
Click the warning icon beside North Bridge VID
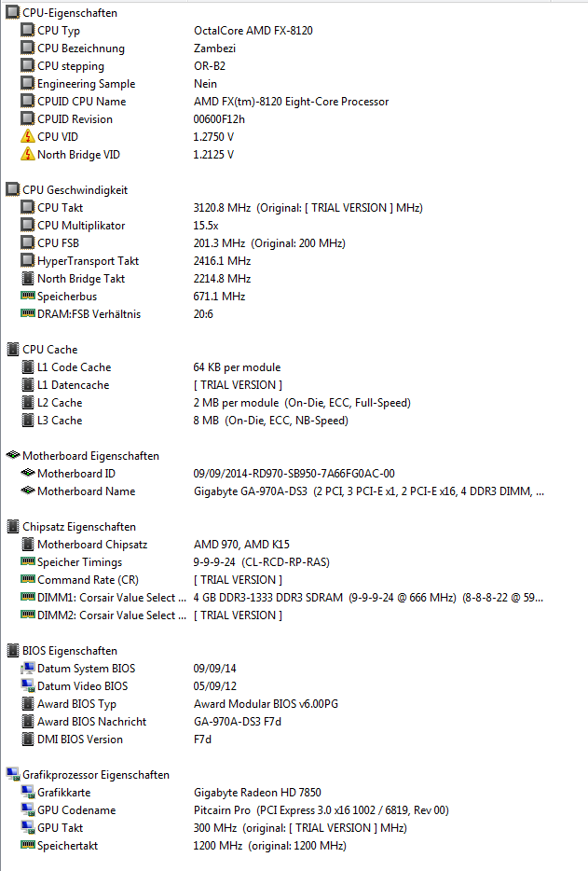coord(28,154)
